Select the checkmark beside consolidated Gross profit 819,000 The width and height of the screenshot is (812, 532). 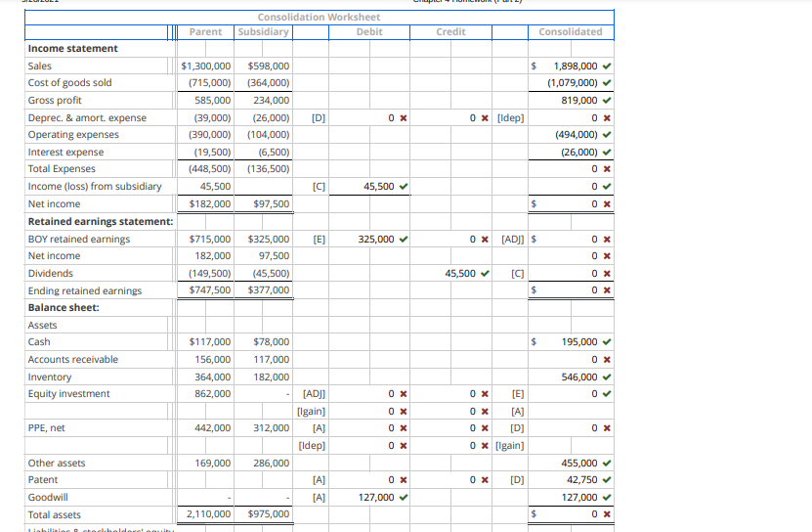click(607, 100)
